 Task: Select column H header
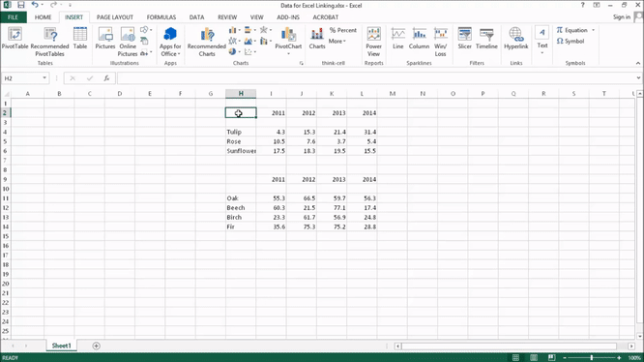click(x=241, y=94)
